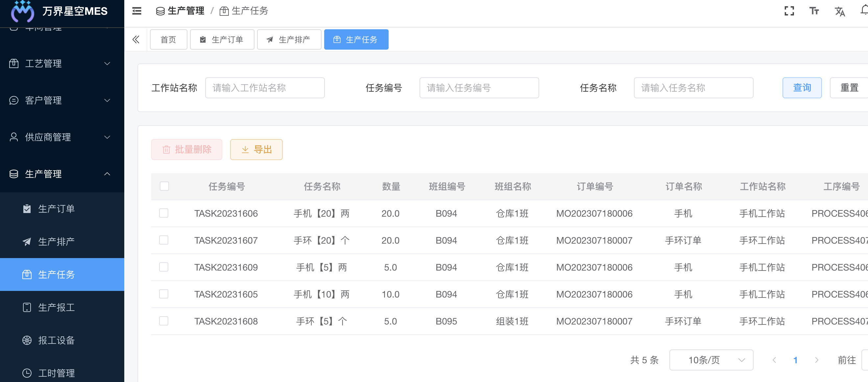Open 报工设备 in the sidebar
The image size is (868, 382).
56,340
